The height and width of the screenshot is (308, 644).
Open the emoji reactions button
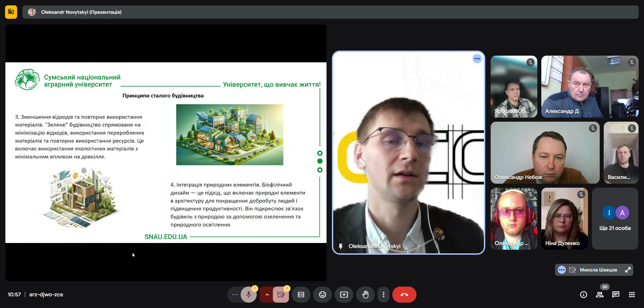tap(323, 295)
